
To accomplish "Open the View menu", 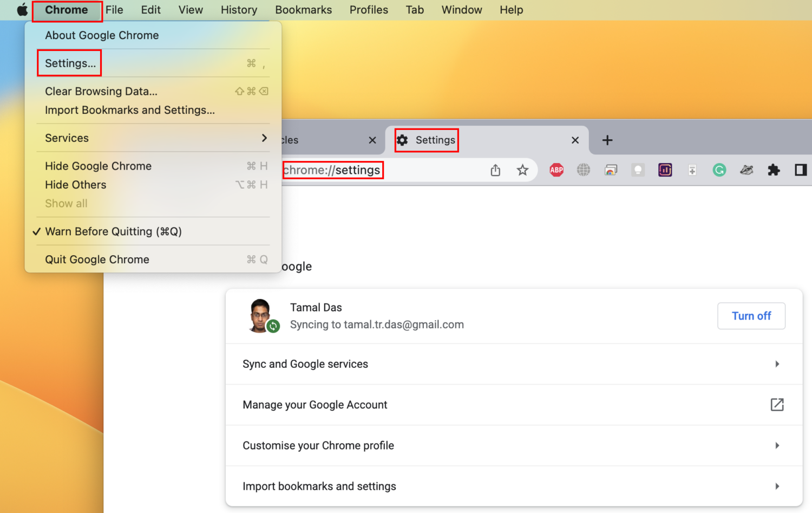I will (x=191, y=10).
